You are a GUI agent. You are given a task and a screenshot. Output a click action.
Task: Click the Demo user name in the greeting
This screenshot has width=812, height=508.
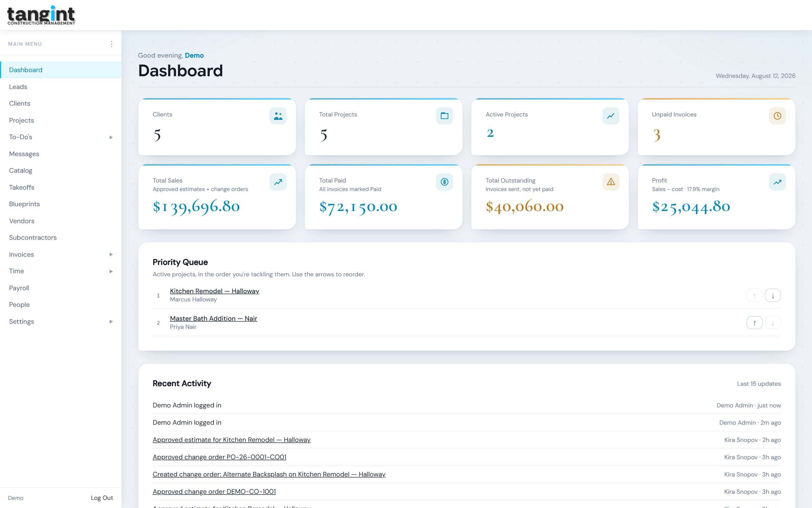coord(194,55)
